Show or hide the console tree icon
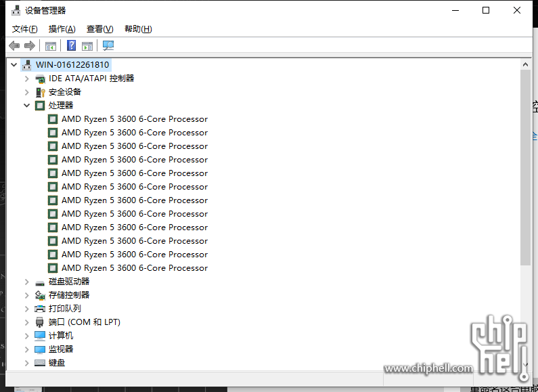The image size is (538, 392). 51,45
